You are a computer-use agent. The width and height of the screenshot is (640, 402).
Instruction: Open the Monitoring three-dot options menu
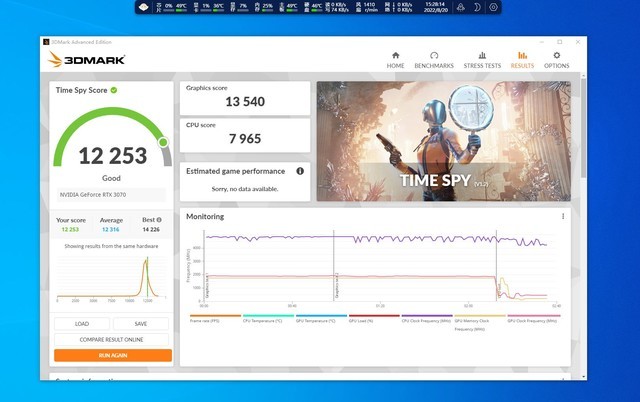click(563, 216)
